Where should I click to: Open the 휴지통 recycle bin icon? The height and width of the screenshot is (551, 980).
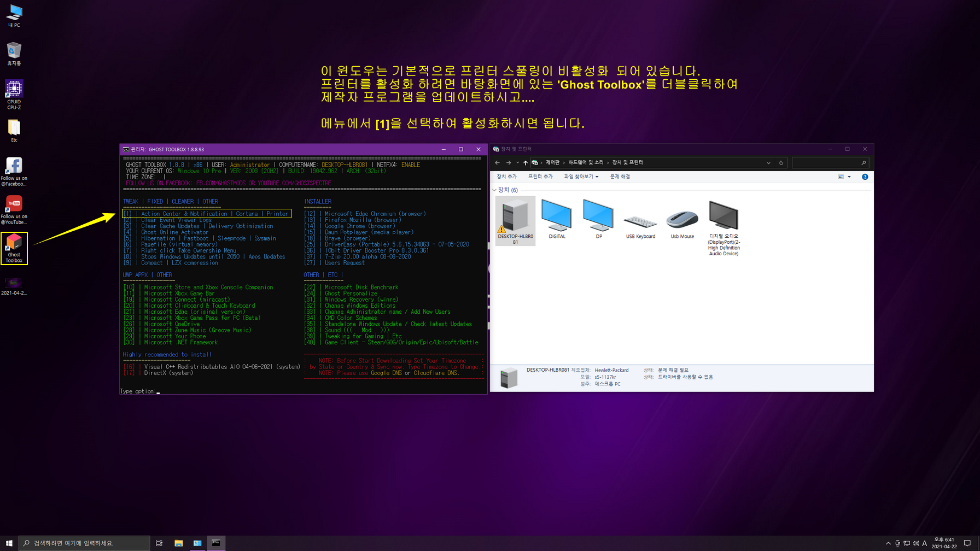click(14, 54)
